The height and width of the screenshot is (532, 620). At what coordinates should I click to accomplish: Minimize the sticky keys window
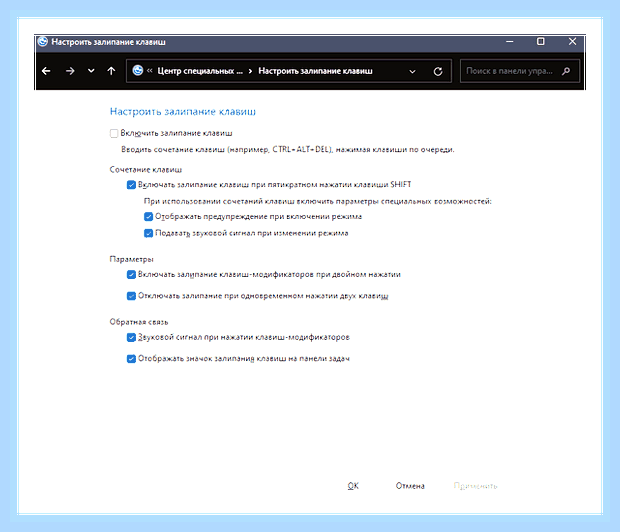pos(510,42)
